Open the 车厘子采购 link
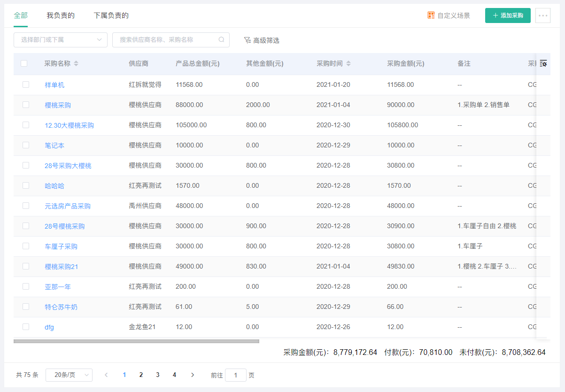This screenshot has width=565, height=392. pyautogui.click(x=61, y=246)
